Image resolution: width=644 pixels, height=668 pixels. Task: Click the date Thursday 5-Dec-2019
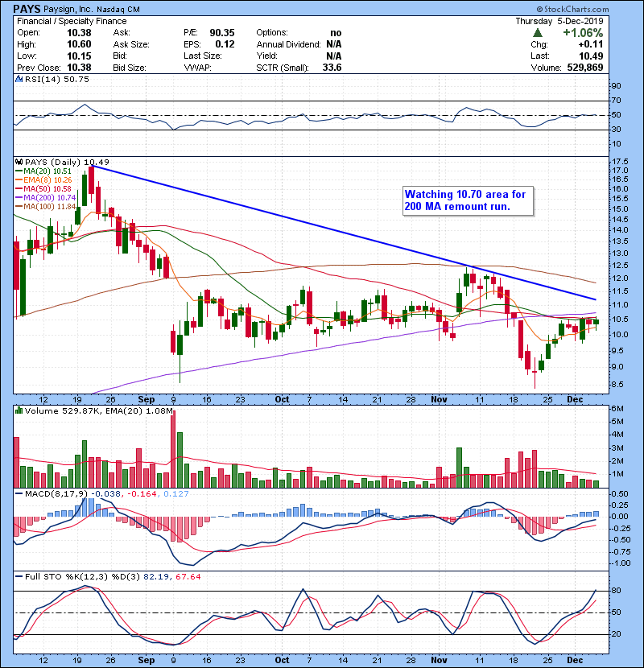[559, 21]
